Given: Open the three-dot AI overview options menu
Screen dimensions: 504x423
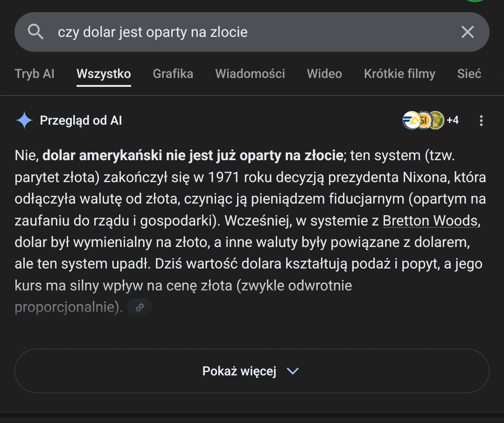Looking at the screenshot, I should (481, 121).
